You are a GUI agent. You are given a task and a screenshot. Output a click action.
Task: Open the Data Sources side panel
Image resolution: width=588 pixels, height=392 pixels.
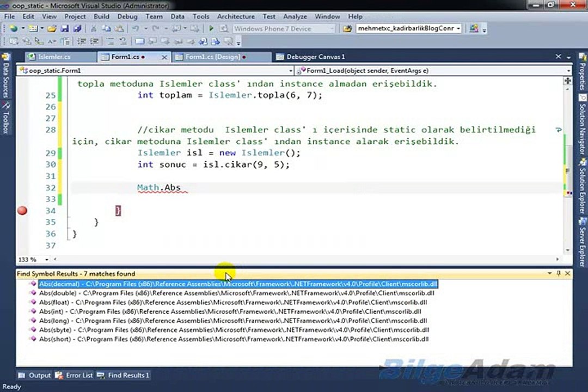(x=5, y=76)
